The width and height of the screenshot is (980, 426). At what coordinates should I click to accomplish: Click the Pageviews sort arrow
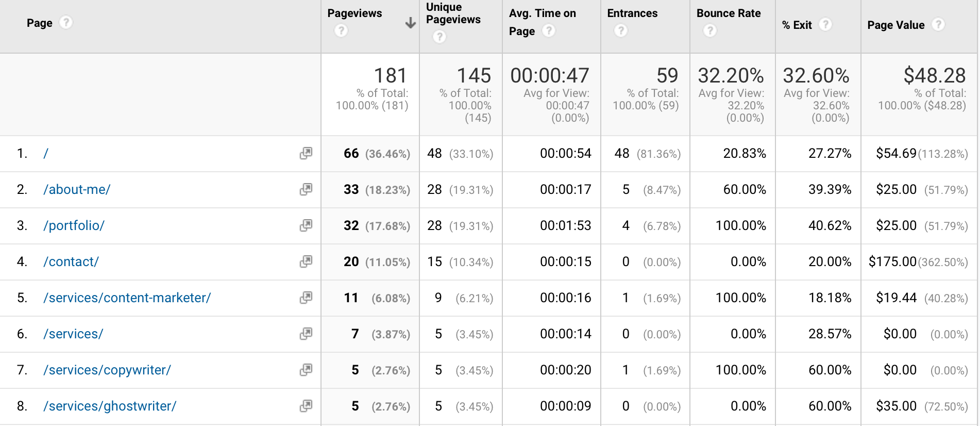tap(410, 23)
